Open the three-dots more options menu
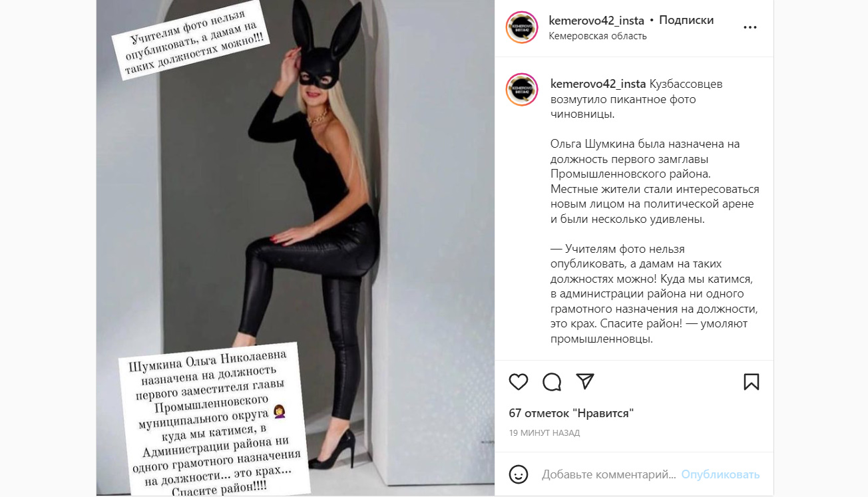This screenshot has width=868, height=497. click(750, 28)
